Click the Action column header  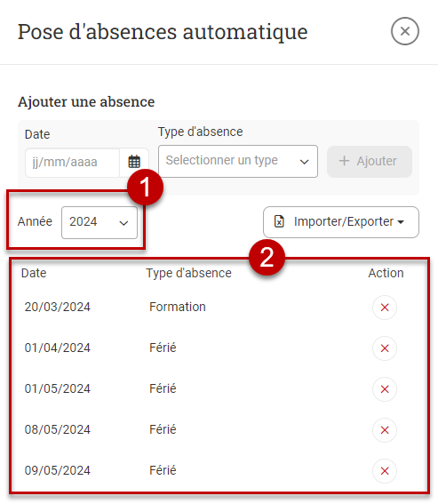click(x=386, y=273)
